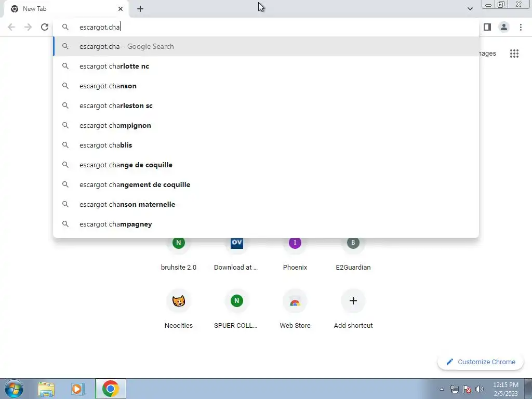This screenshot has width=532, height=399.
Task: Go back with the back arrow
Action: point(11,27)
